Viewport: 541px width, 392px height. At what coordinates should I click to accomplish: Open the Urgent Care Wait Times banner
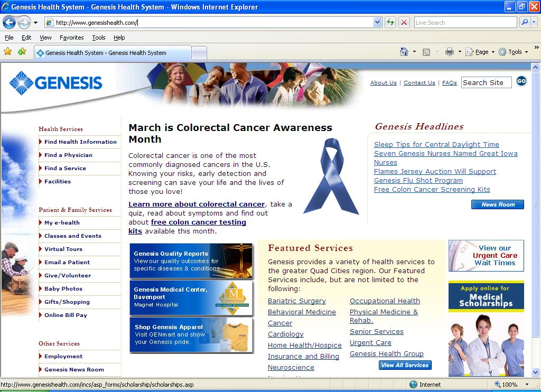tap(486, 256)
